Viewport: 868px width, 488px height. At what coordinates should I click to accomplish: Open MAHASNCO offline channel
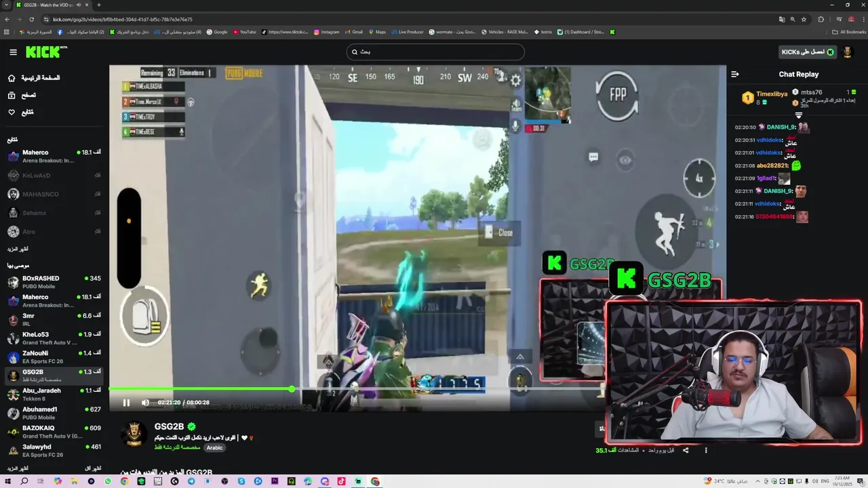pyautogui.click(x=54, y=195)
